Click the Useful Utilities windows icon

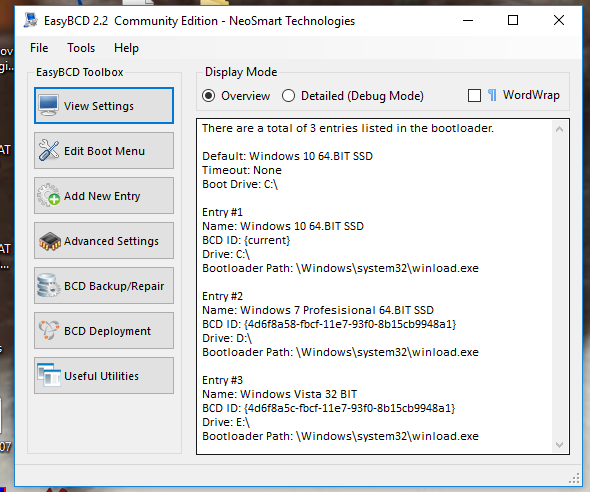pos(49,375)
